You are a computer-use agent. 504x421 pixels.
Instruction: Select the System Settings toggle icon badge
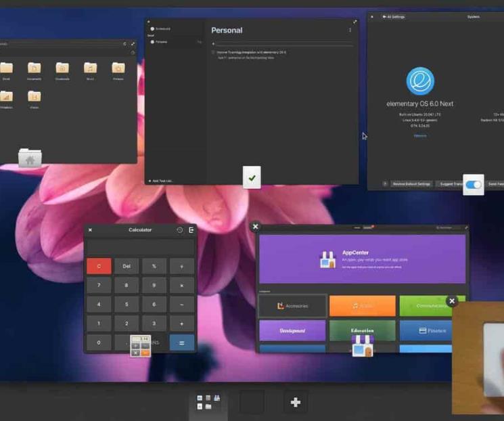(474, 185)
